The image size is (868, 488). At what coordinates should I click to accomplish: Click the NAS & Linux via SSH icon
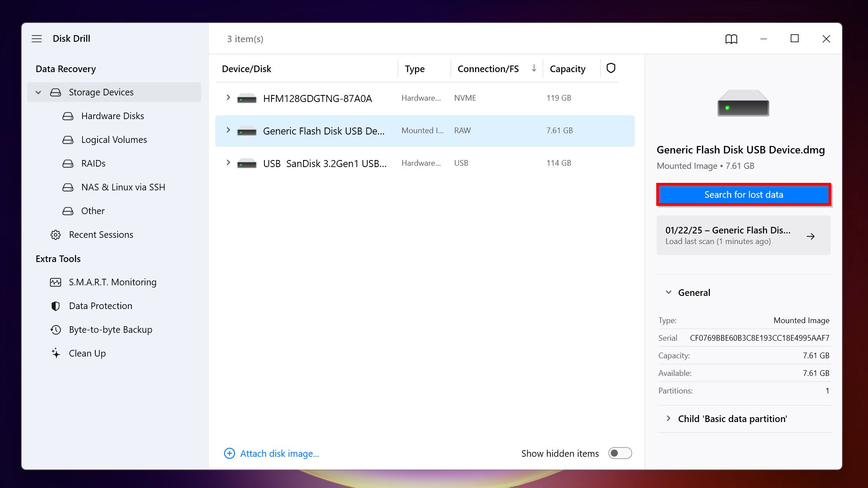tap(68, 187)
